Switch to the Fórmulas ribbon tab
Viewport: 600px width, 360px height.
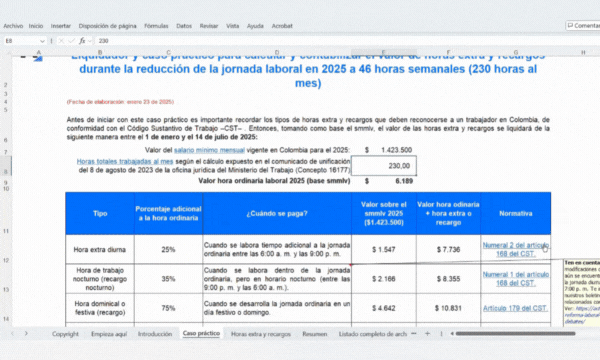tap(156, 26)
